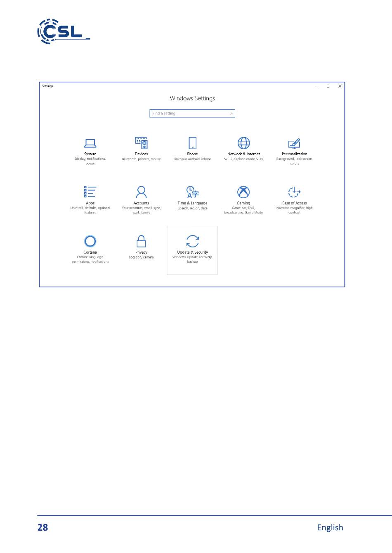Open the Phone icon
Screen dimensions: 392x553
(192, 143)
